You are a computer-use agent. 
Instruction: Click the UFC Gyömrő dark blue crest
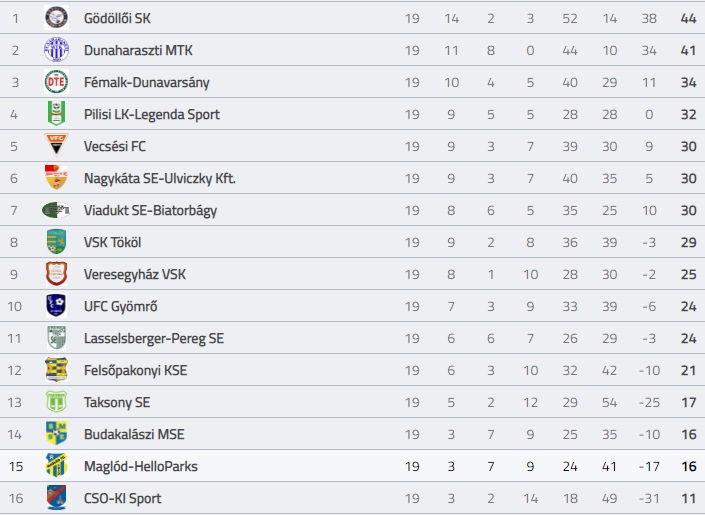tap(57, 306)
